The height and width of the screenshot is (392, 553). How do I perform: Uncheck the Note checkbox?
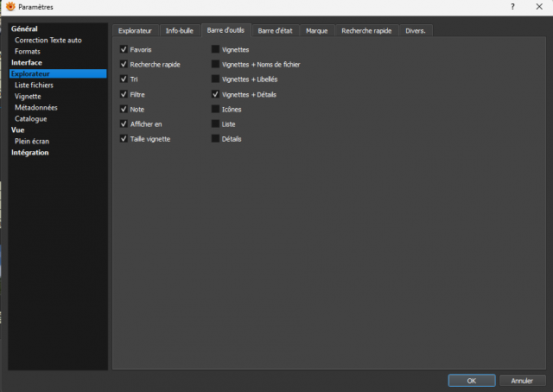124,109
